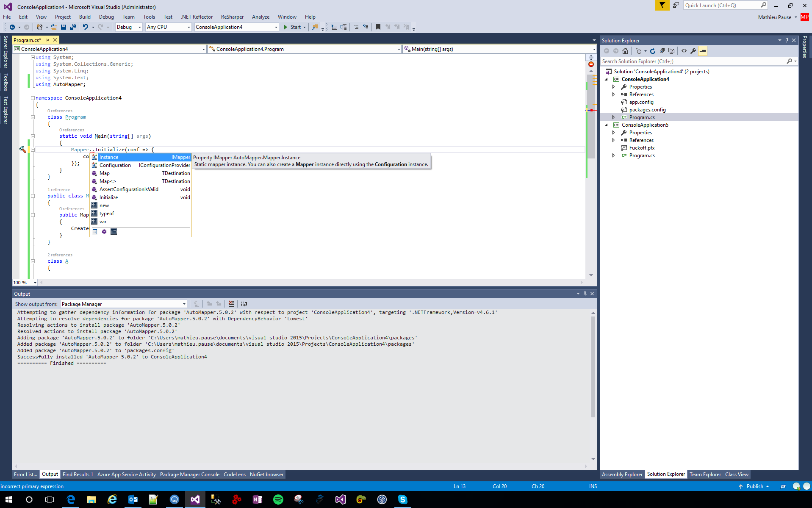Image resolution: width=812 pixels, height=508 pixels.
Task: Toggle the pin on the Program.cs tab
Action: pyautogui.click(x=47, y=40)
